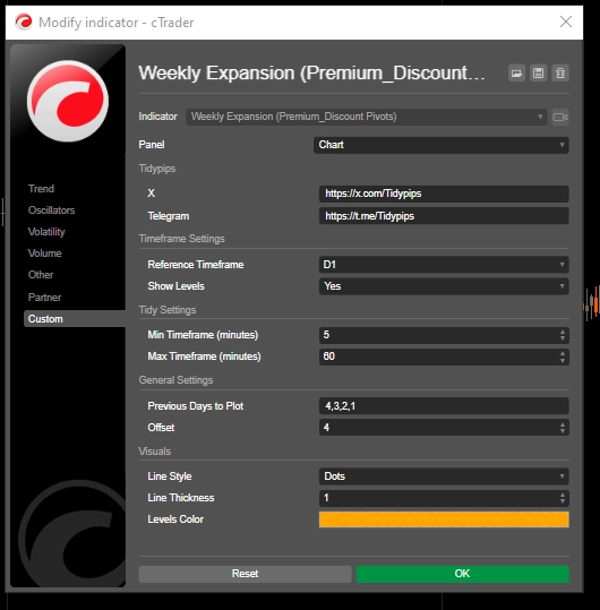Increase Max Timeframe with the up arrow
Viewport: 600px width, 610px height.
(563, 353)
